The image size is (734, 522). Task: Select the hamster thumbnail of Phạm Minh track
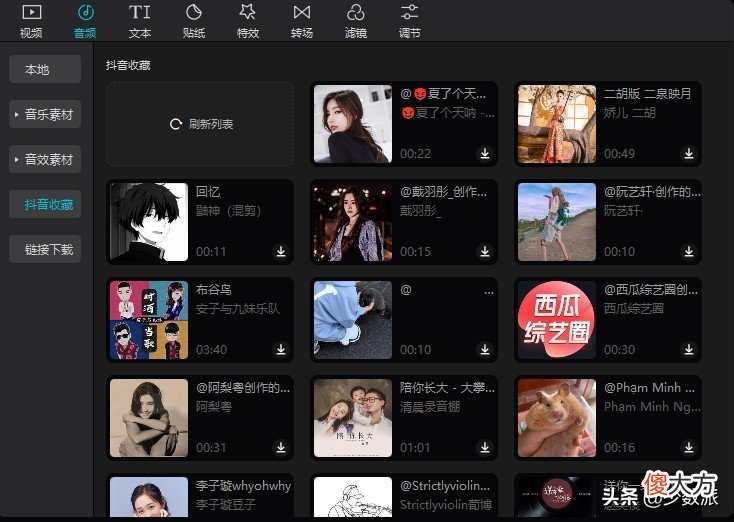(557, 418)
